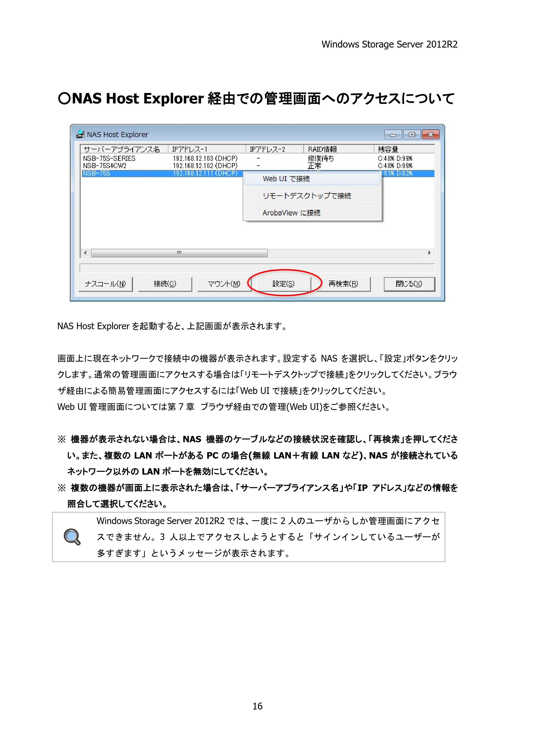Click the 残容量 column header
Image resolution: width=534 pixels, height=756 pixels.
(404, 149)
